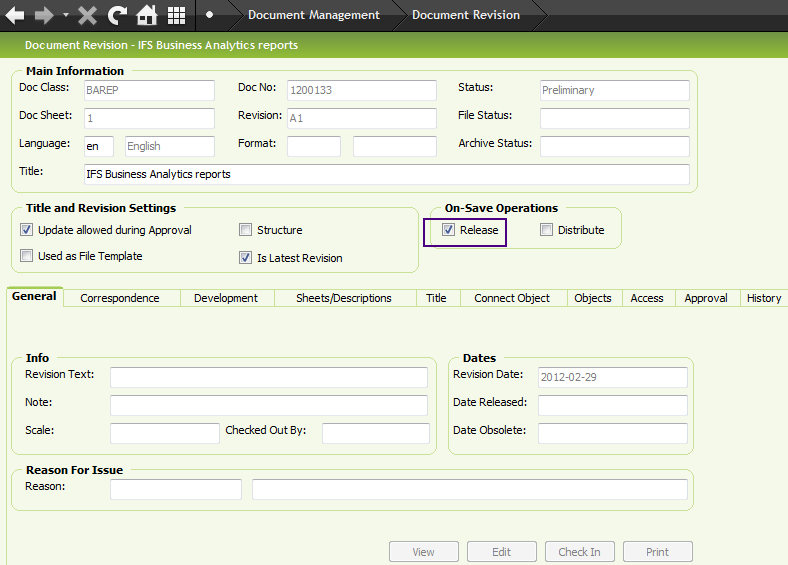Click the Date Released field
This screenshot has width=788, height=565.
click(613, 405)
